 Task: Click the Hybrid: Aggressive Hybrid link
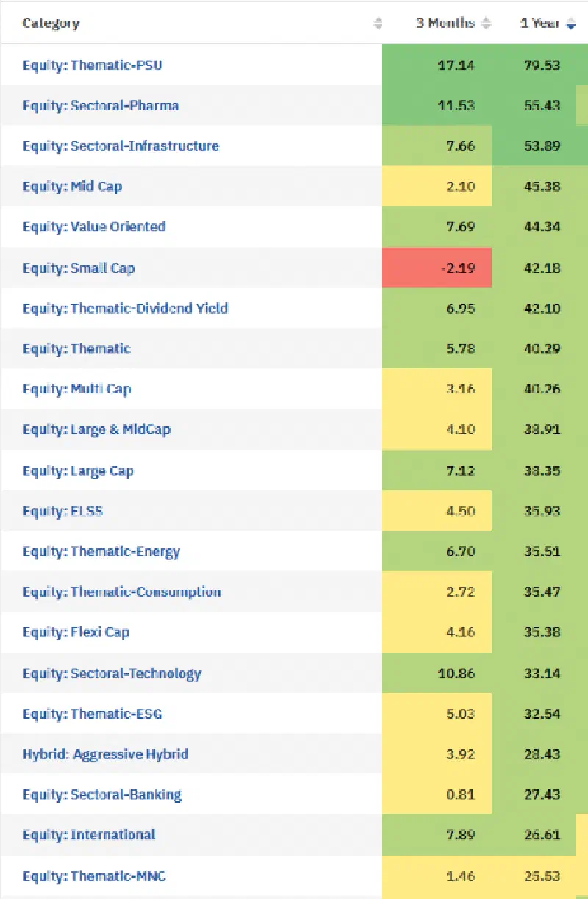[105, 753]
